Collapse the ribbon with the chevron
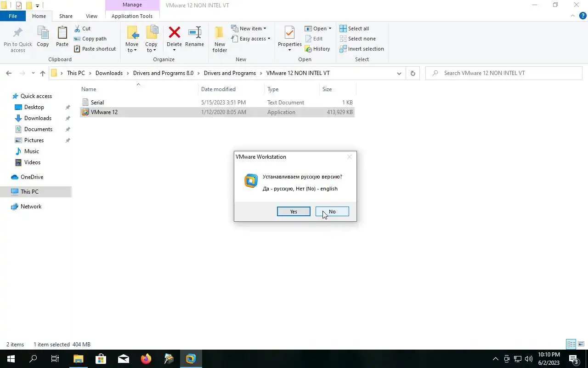The width and height of the screenshot is (588, 368). pyautogui.click(x=573, y=16)
